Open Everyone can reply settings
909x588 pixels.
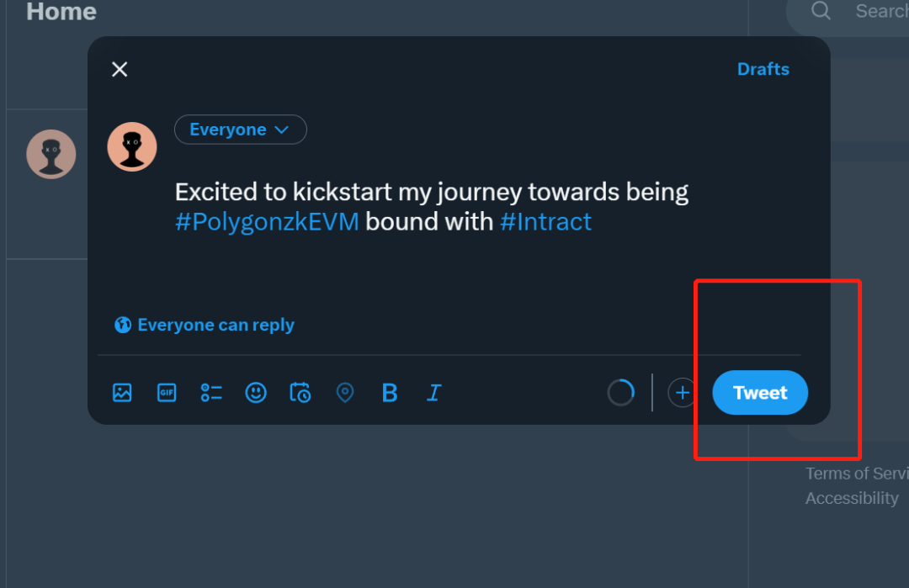[205, 325]
